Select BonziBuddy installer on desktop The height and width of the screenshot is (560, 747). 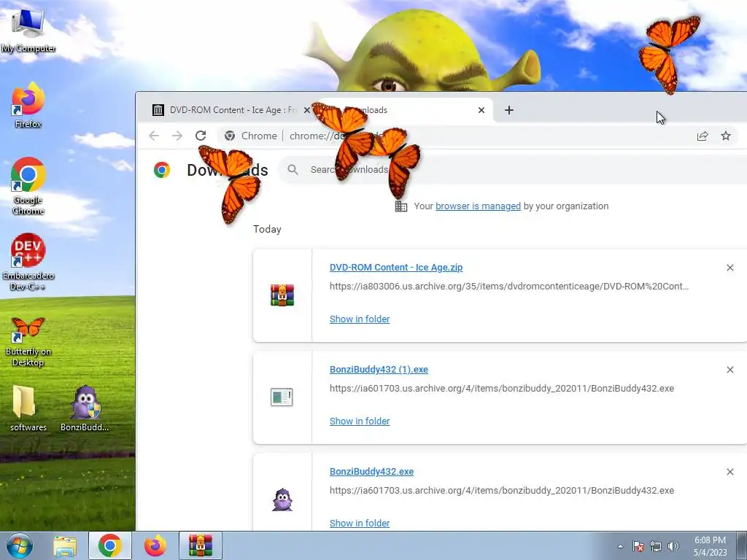(x=85, y=408)
